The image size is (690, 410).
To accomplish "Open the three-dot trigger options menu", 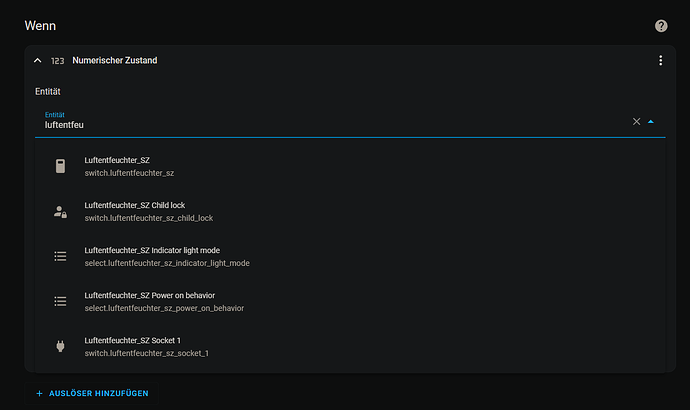I will click(661, 61).
